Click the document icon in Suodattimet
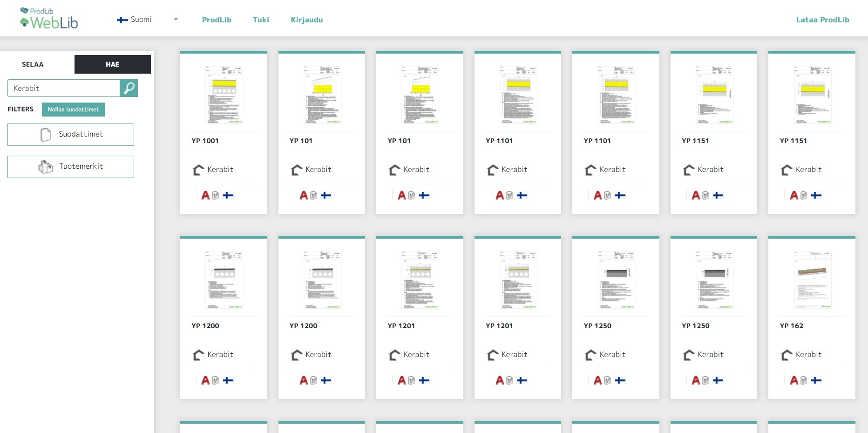Screen dimensions: 868x433 coord(46,135)
